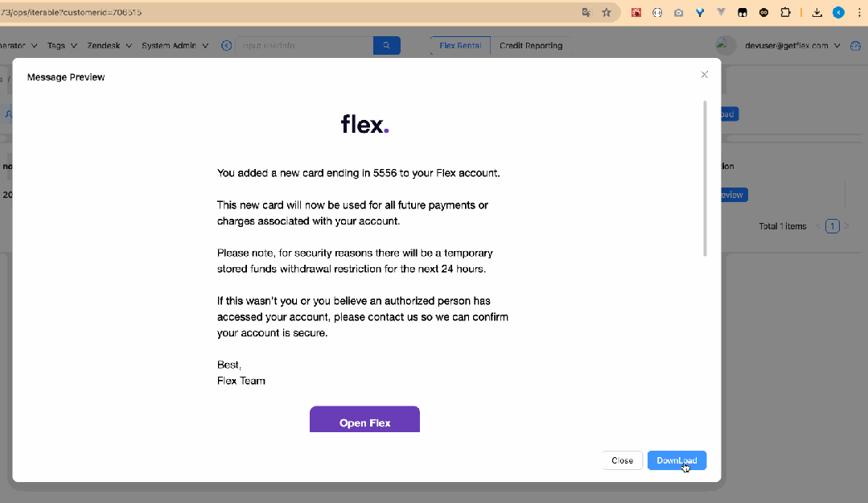The image size is (868, 503).
Task: Click the camera extension icon
Action: pyautogui.click(x=678, y=12)
